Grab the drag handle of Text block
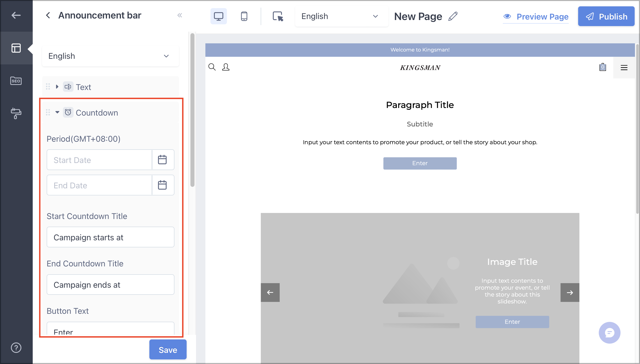Viewport: 640px width, 364px height. tap(48, 87)
